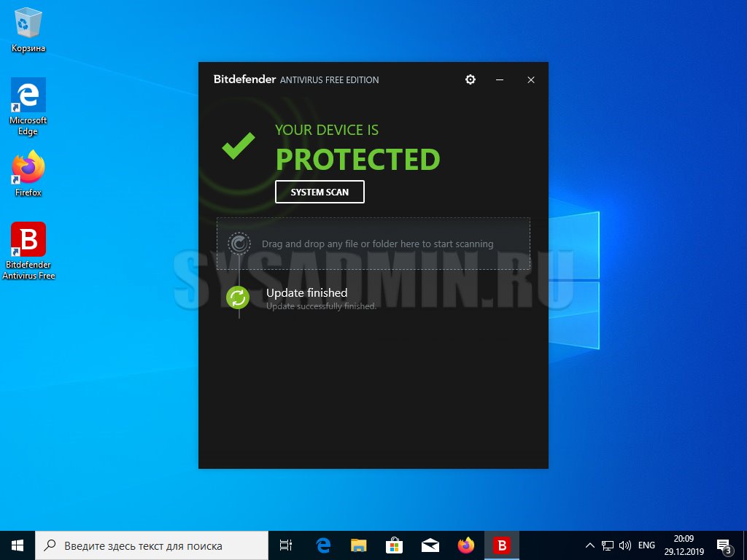Image resolution: width=747 pixels, height=560 pixels.
Task: Click the SYSTEM SCAN button
Action: tap(320, 192)
